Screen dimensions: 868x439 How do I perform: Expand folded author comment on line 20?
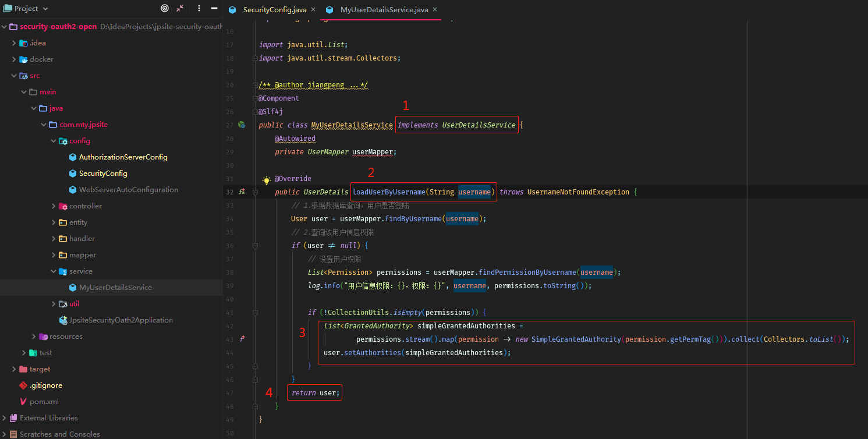tap(255, 85)
